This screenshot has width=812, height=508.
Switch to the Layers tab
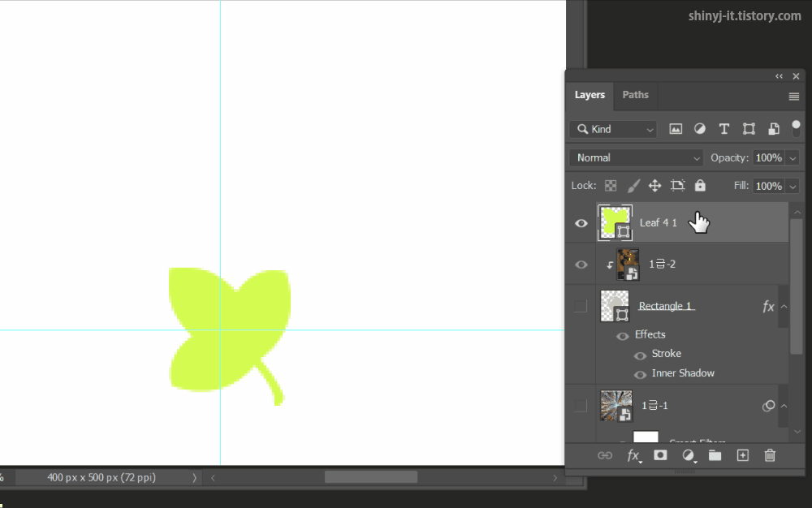(x=590, y=95)
